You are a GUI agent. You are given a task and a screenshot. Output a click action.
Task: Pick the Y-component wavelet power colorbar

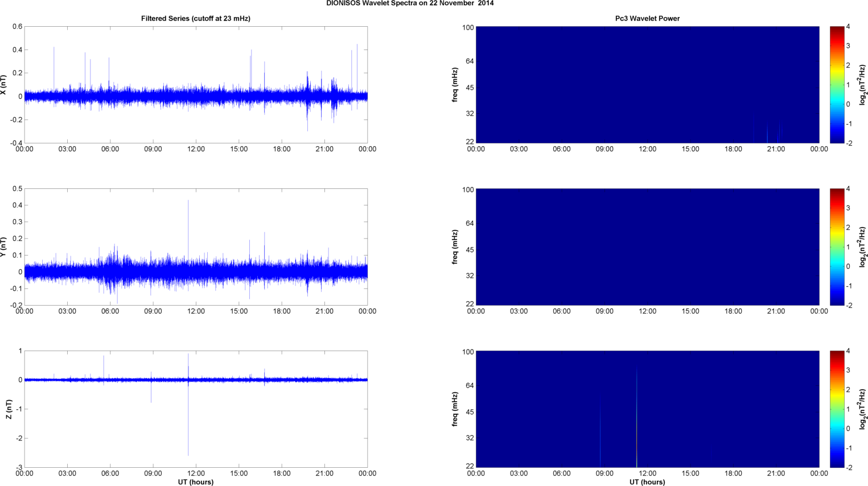tap(837, 247)
